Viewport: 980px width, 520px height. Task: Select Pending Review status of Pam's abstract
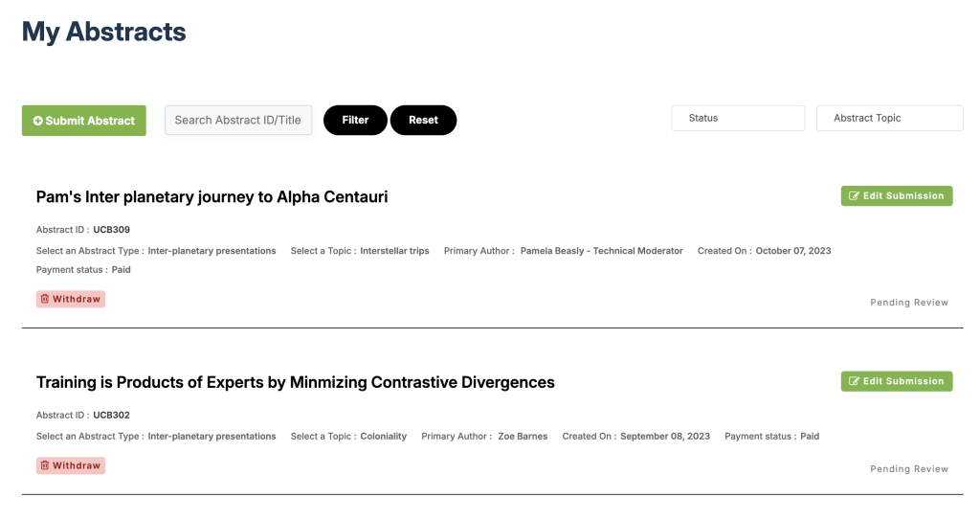pos(909,303)
